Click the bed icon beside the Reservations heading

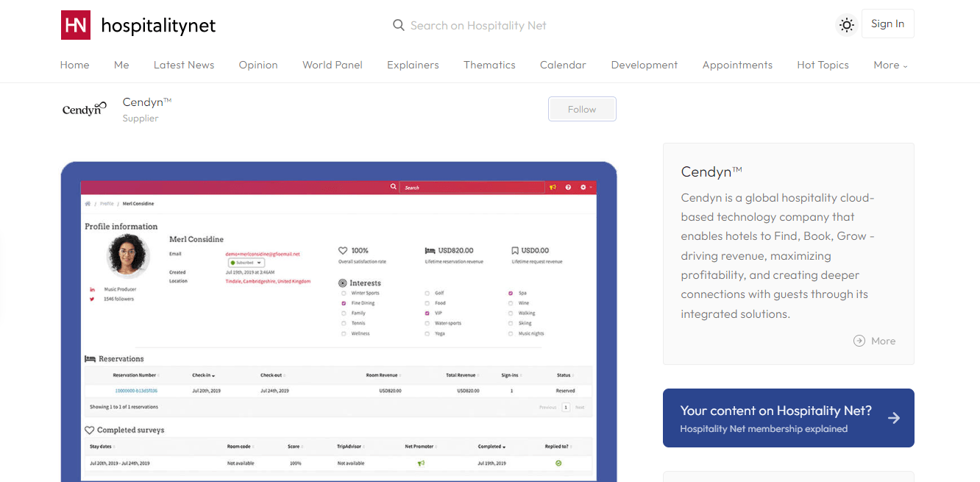(90, 358)
